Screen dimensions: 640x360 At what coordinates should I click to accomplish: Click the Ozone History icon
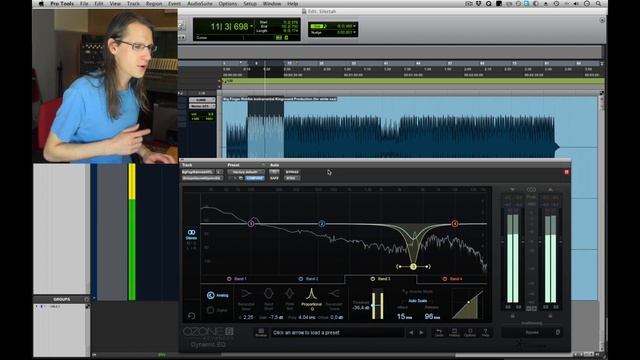[454, 332]
